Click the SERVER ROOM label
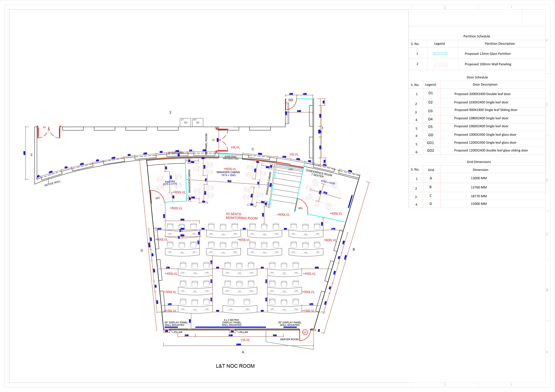Screen dimensions: 555x392 point(289,339)
